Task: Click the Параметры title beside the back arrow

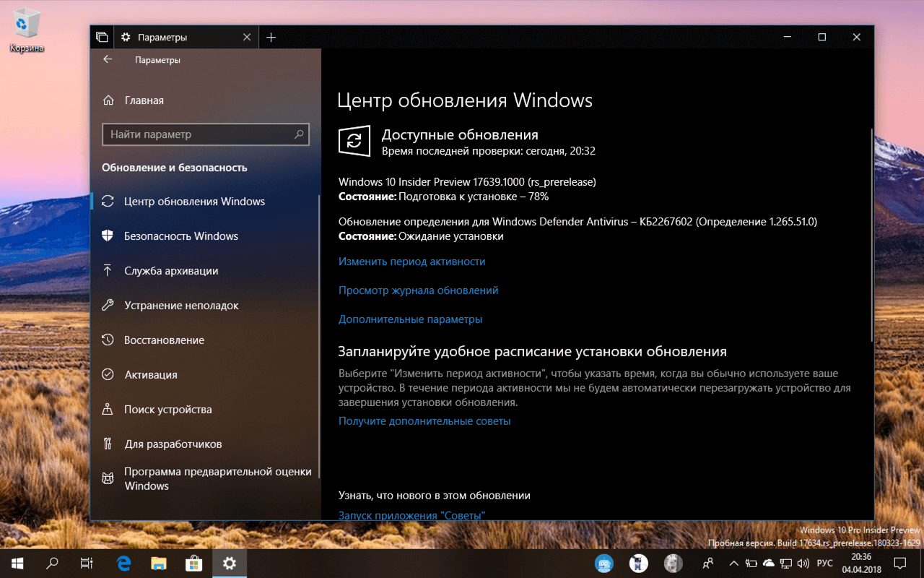Action: [157, 60]
